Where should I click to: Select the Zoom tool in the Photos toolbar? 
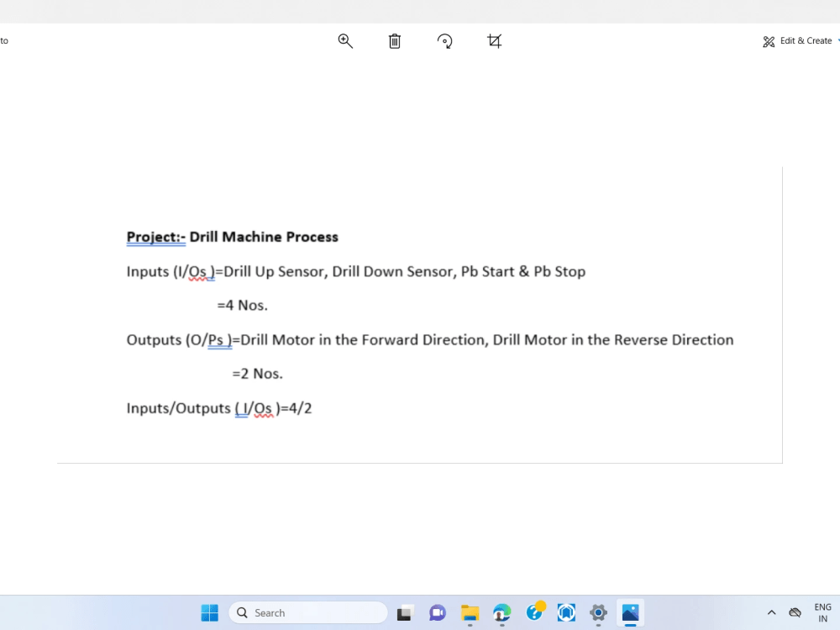pos(345,40)
